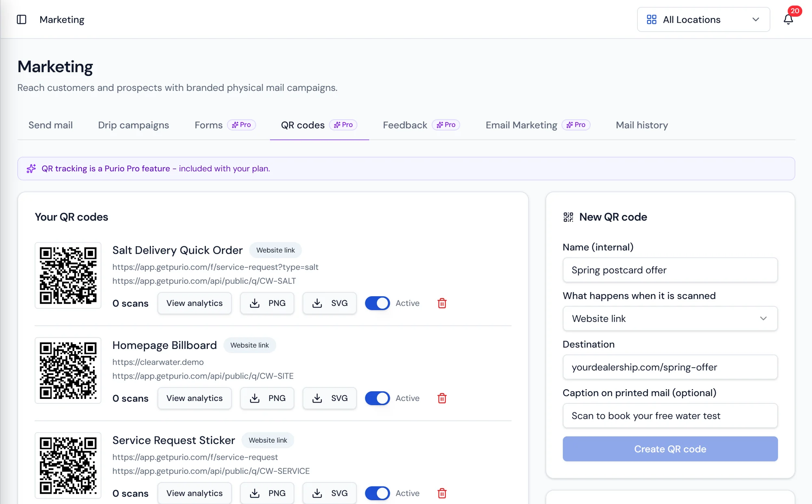Switch to Email Marketing tab
The image size is (812, 504).
point(538,125)
